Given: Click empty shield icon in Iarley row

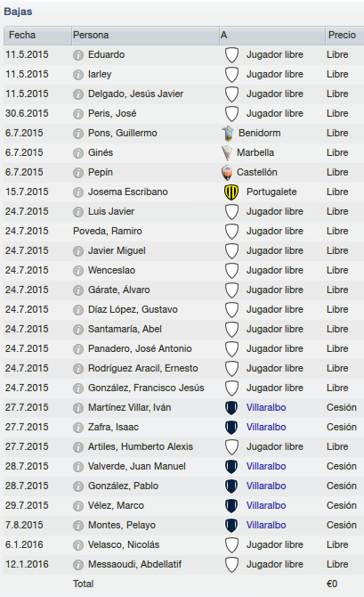Looking at the screenshot, I should [231, 75].
